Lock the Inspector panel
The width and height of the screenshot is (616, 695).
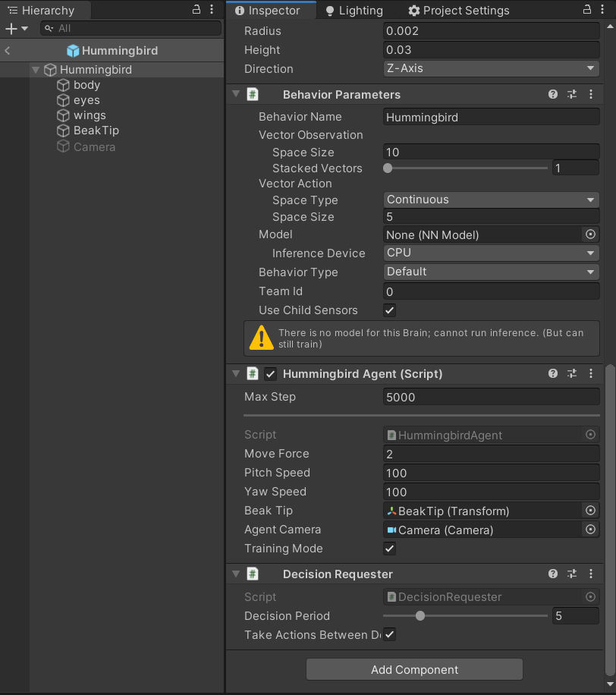pyautogui.click(x=586, y=9)
